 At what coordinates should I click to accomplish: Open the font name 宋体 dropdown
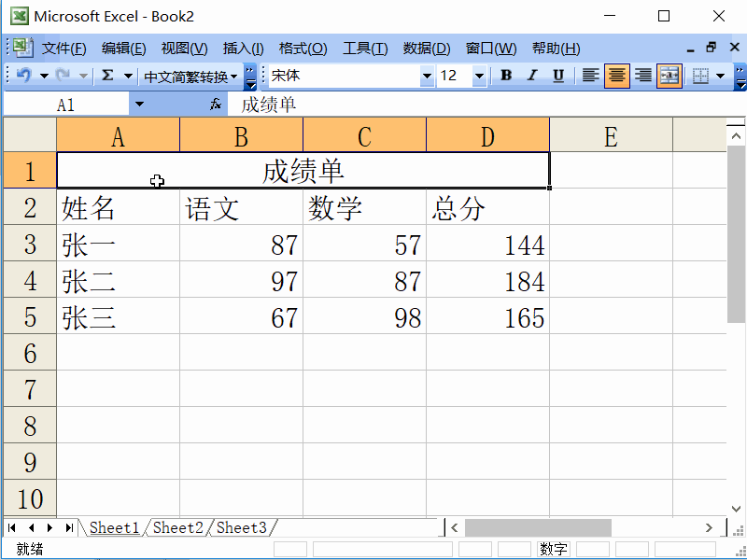tap(427, 76)
